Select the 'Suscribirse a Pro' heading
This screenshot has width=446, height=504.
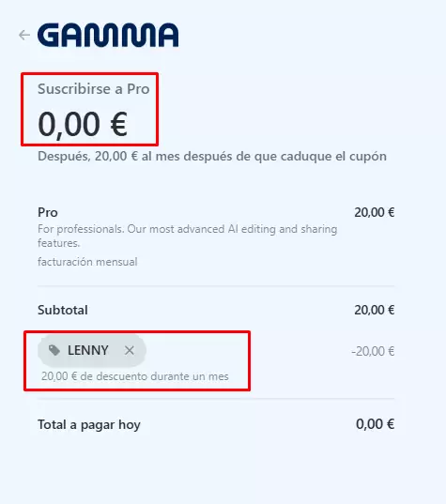(94, 89)
